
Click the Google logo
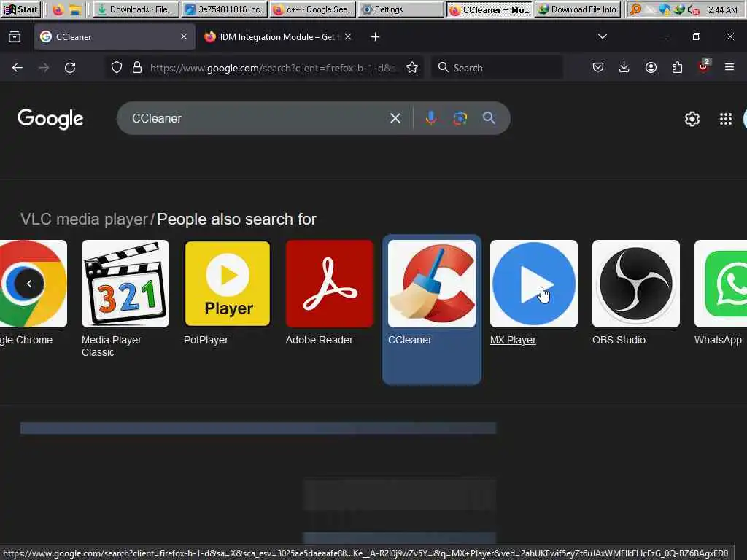tap(50, 119)
